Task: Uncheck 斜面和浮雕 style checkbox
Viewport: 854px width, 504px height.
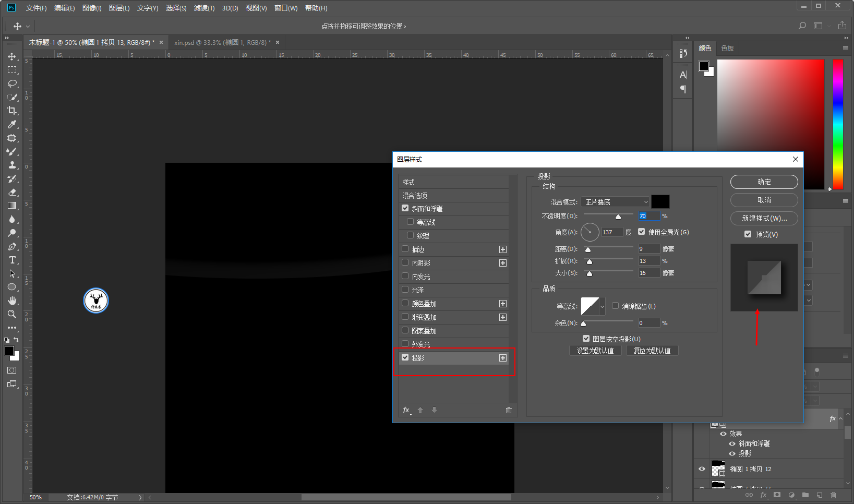Action: (x=405, y=208)
